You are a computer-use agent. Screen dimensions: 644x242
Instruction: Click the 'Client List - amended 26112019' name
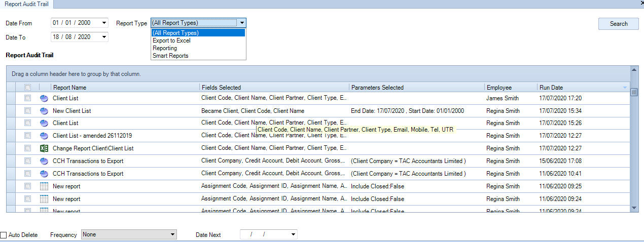92,136
